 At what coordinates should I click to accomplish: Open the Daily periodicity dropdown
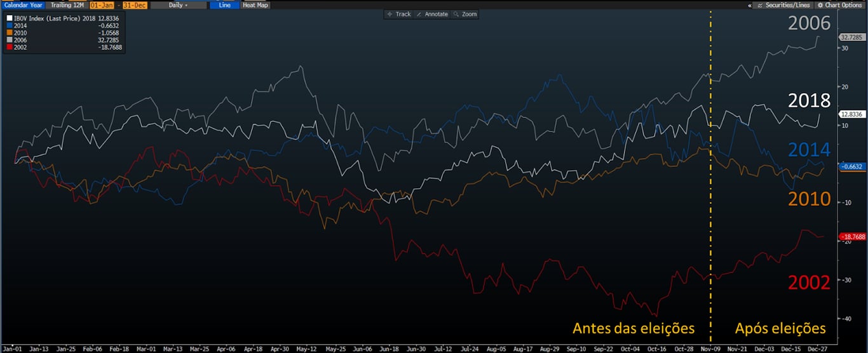click(x=177, y=4)
